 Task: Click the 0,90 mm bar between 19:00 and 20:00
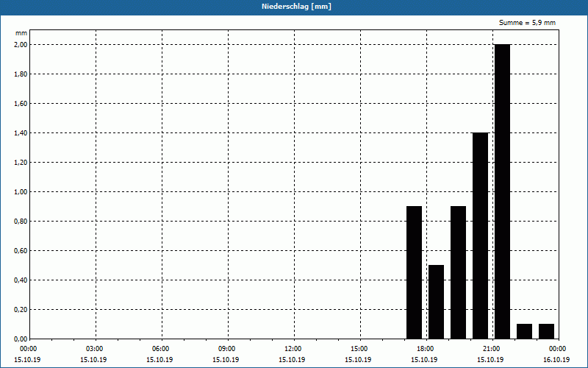tap(458, 272)
